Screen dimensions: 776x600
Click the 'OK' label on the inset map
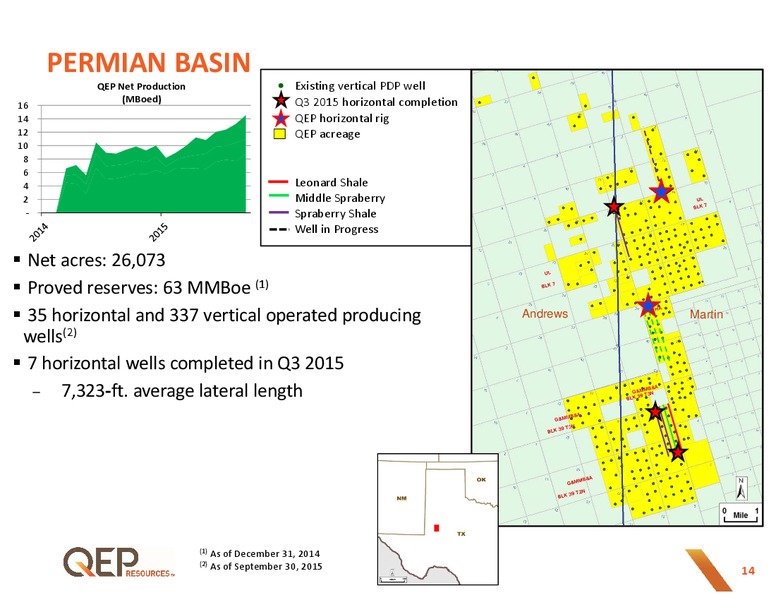point(481,479)
